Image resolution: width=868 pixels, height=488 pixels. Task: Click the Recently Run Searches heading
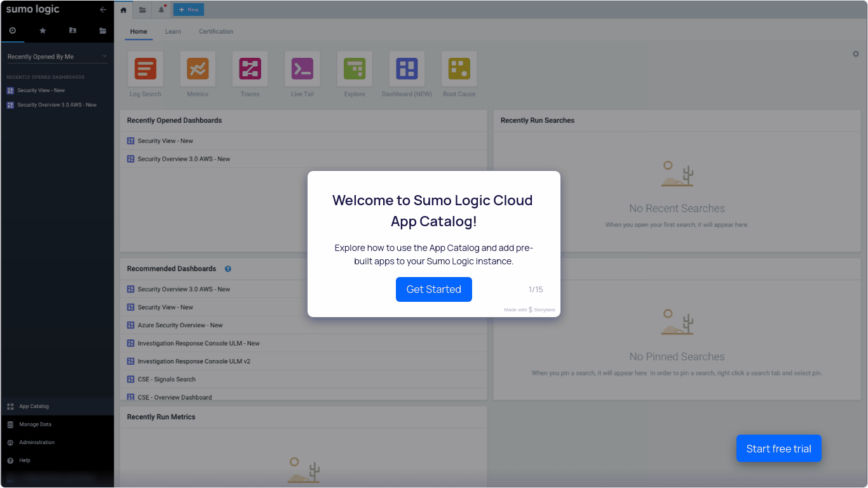click(538, 120)
